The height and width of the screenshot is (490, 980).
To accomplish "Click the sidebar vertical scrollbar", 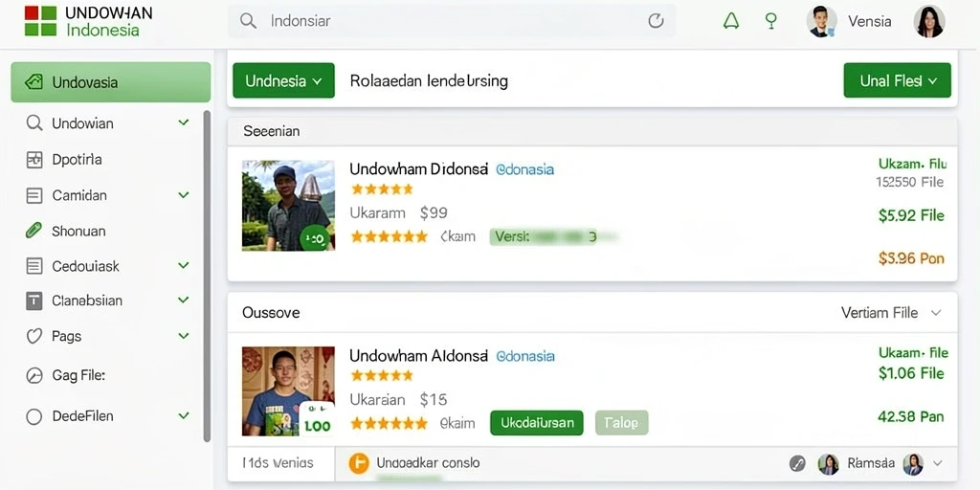I will (x=207, y=276).
